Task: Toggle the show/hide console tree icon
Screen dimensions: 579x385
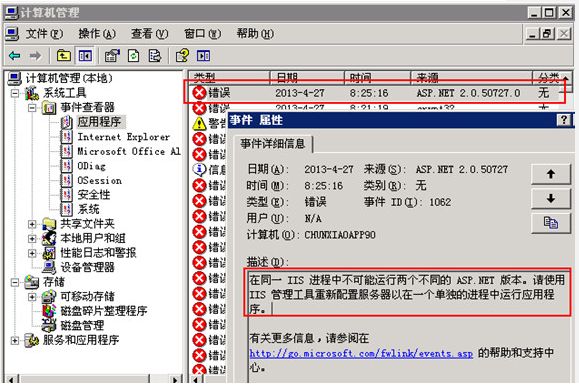Action: [x=85, y=56]
